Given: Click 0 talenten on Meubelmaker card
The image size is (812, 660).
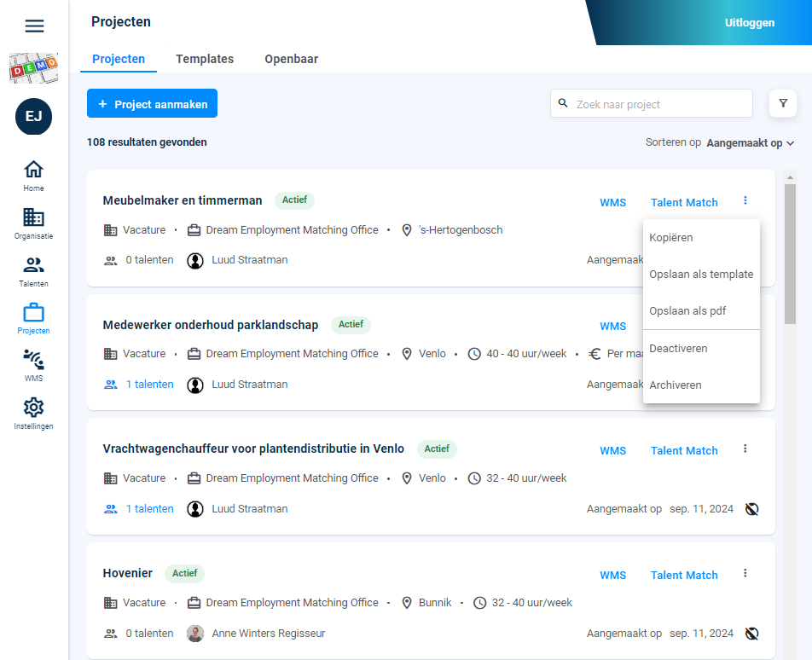Looking at the screenshot, I should (139, 260).
